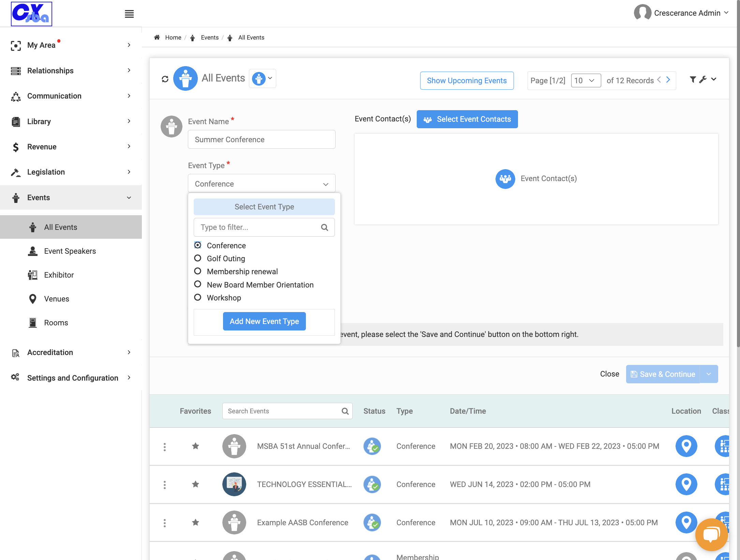
Task: Click the refresh icon beside All Events
Action: coord(165,79)
